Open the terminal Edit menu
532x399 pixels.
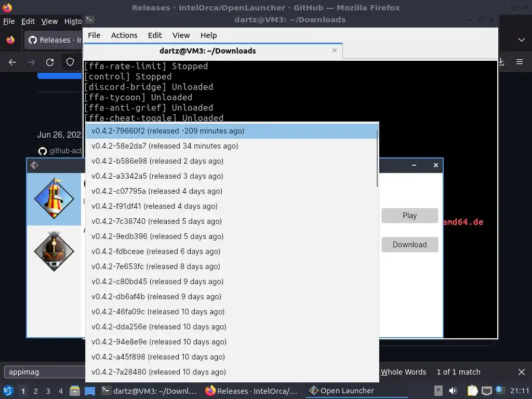coord(155,35)
